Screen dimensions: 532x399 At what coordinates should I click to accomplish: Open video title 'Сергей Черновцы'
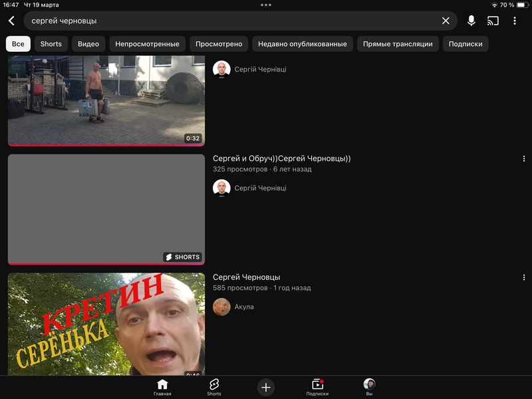(x=246, y=277)
